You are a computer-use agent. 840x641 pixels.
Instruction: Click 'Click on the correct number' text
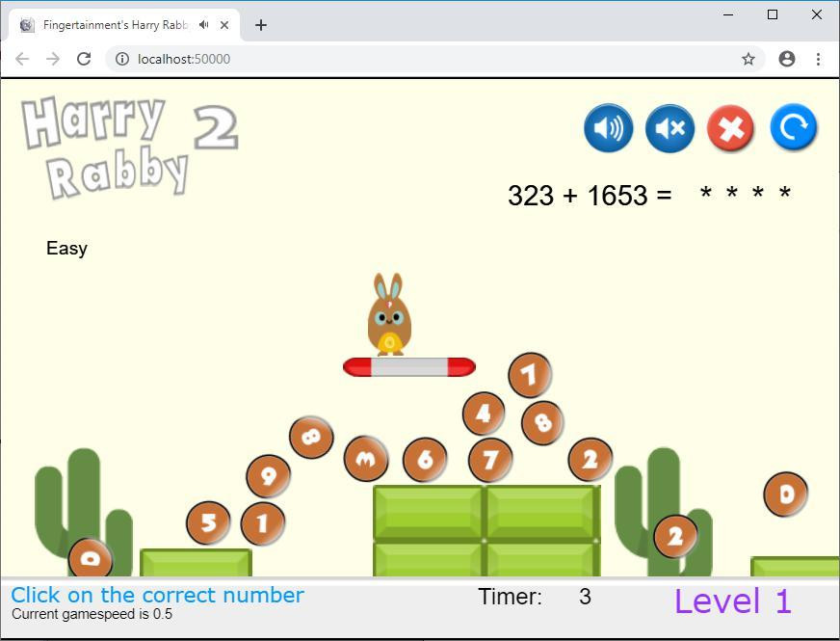coord(158,595)
